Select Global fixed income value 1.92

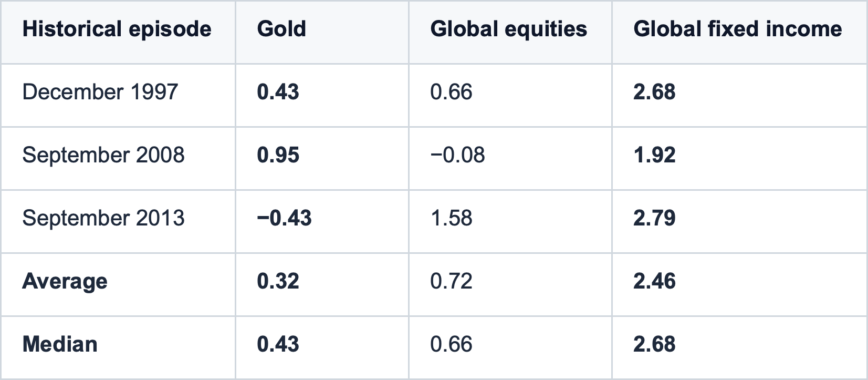coord(654,155)
